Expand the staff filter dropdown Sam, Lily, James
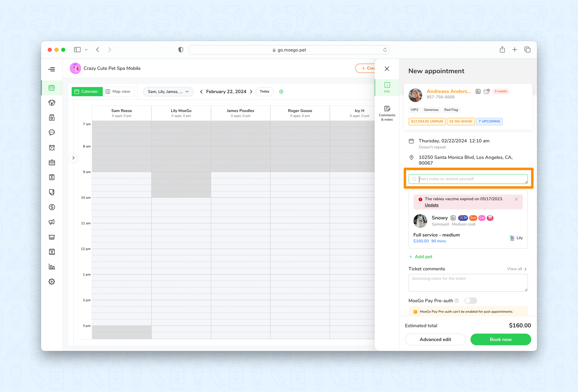Image resolution: width=578 pixels, height=392 pixels. pos(168,92)
